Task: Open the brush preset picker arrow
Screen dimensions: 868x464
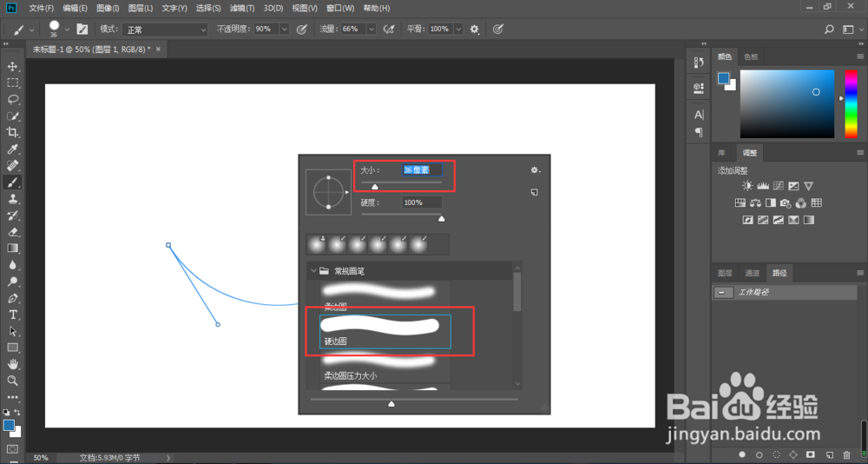Action: [67, 30]
